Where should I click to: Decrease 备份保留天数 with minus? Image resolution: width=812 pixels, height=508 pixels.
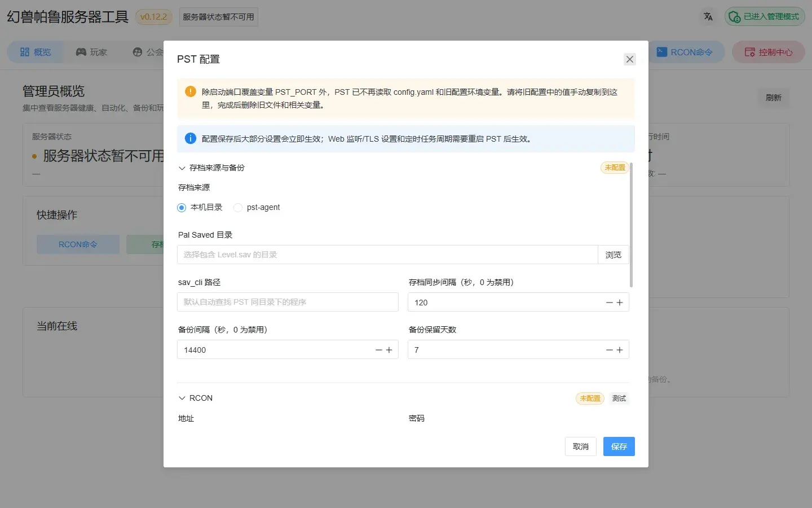pos(609,350)
